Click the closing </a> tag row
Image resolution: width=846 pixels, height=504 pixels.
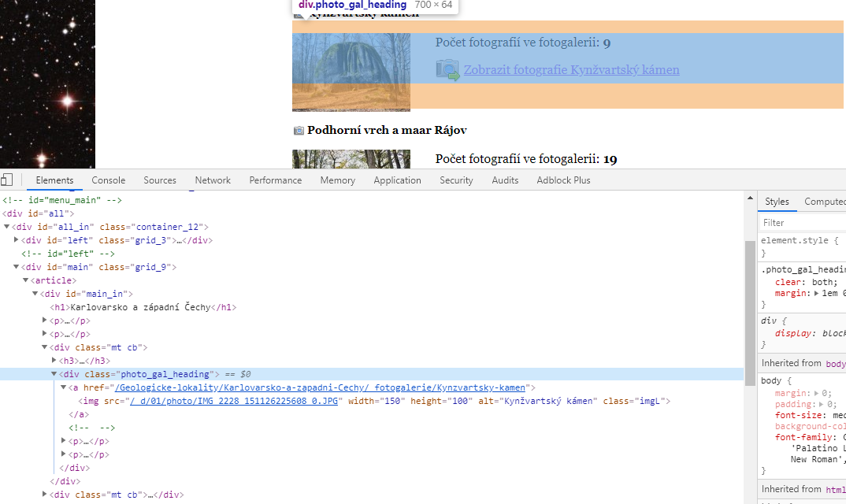(79, 414)
